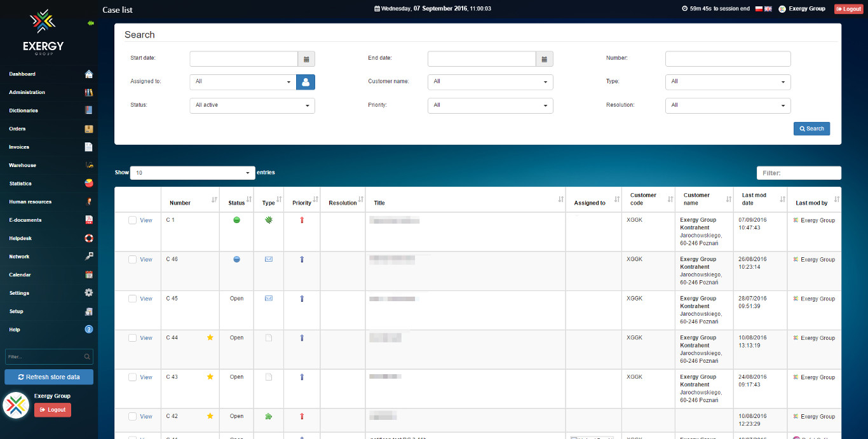Click the Logout button in the top header

pos(848,9)
